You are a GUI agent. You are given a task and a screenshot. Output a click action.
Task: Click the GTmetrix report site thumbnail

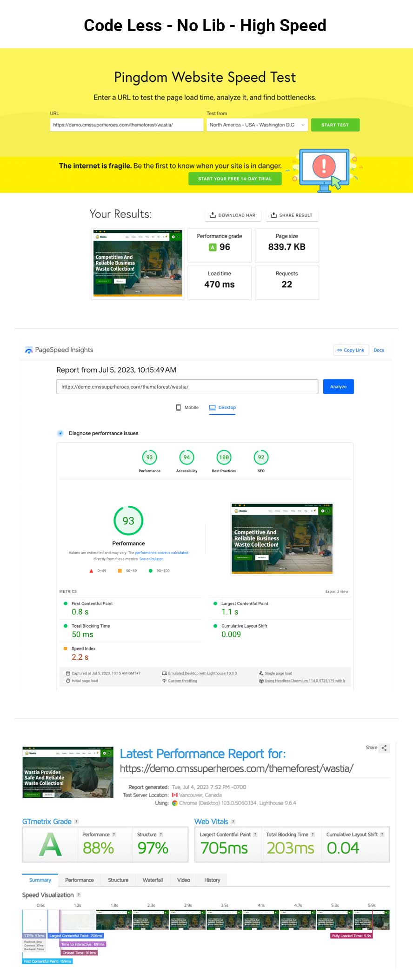[x=68, y=773]
